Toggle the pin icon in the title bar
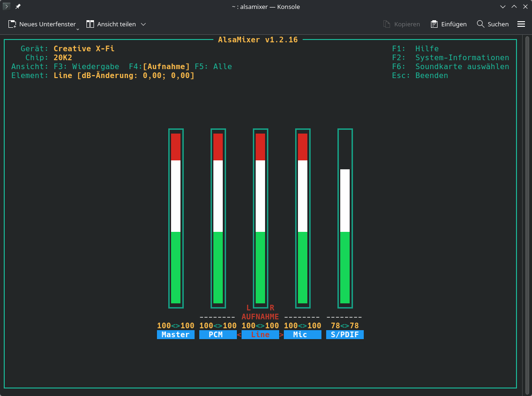Viewport: 532px width, 396px height. point(18,7)
